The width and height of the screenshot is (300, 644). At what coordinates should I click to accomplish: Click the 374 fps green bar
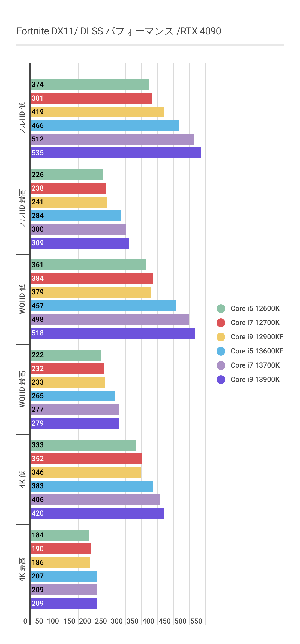coord(90,85)
